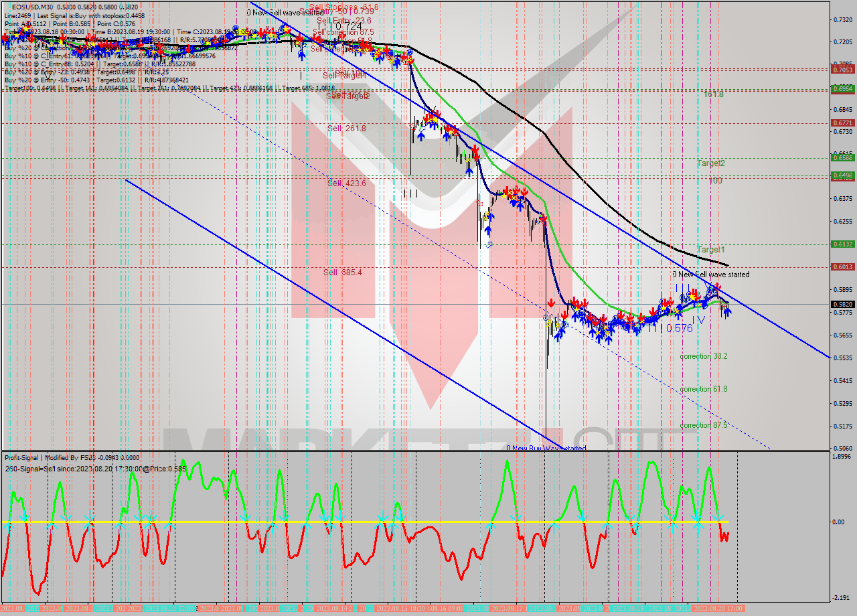
Task: Click the green 0.6954 price tag
Action: click(842, 88)
